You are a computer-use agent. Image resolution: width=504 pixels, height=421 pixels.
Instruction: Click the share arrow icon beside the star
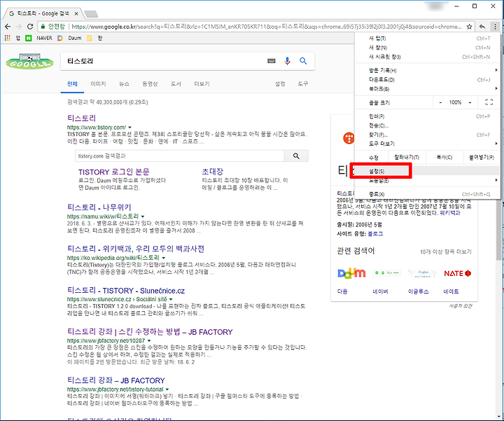(x=482, y=27)
